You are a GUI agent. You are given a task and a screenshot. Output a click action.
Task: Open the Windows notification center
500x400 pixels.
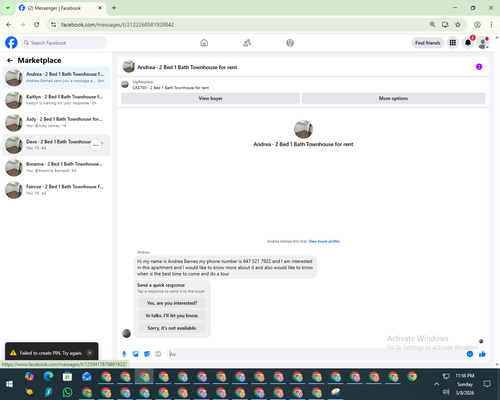[487, 384]
